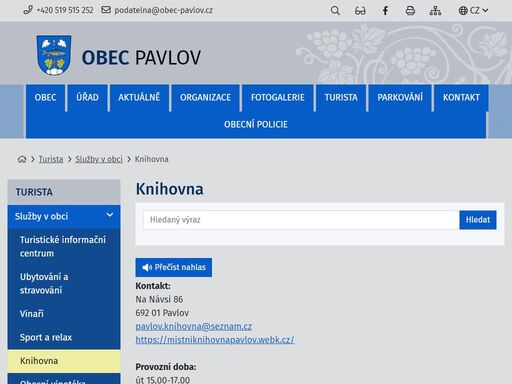Click the printer icon
The width and height of the screenshot is (512, 384).
click(410, 11)
